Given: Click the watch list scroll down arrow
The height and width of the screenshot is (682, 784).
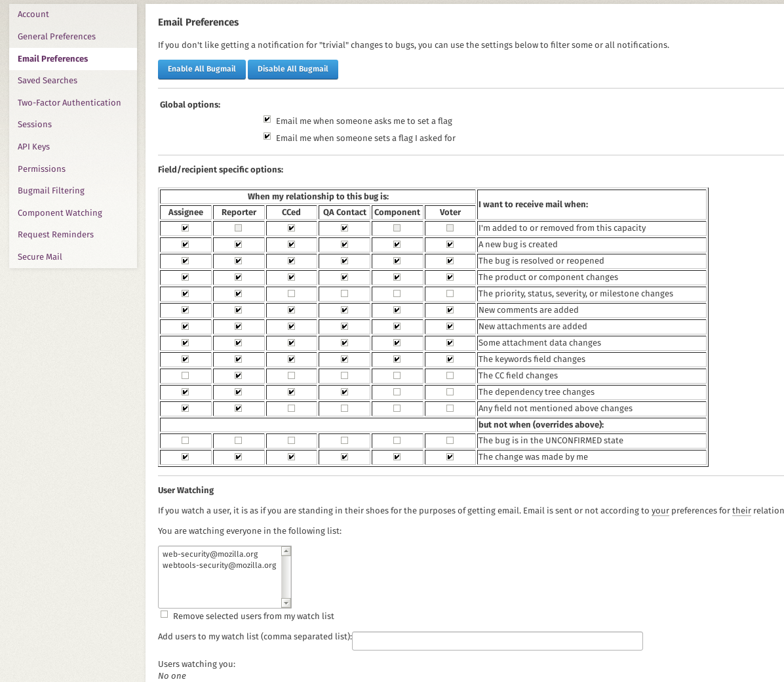Looking at the screenshot, I should point(286,603).
